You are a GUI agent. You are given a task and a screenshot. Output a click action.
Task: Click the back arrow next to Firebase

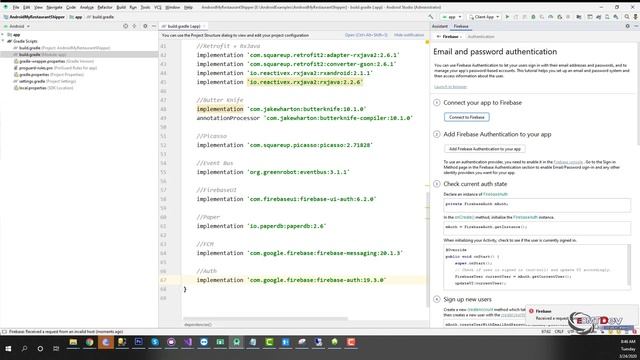click(439, 36)
